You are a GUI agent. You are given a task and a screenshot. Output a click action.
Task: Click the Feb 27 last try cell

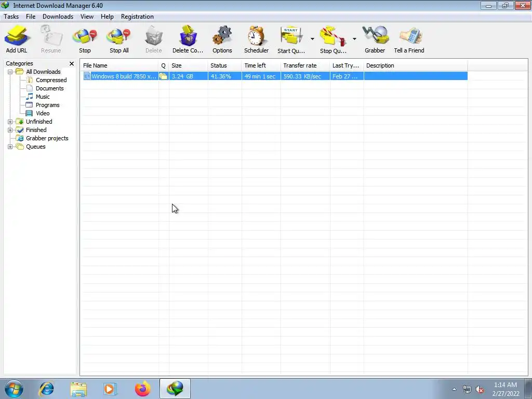(347, 76)
